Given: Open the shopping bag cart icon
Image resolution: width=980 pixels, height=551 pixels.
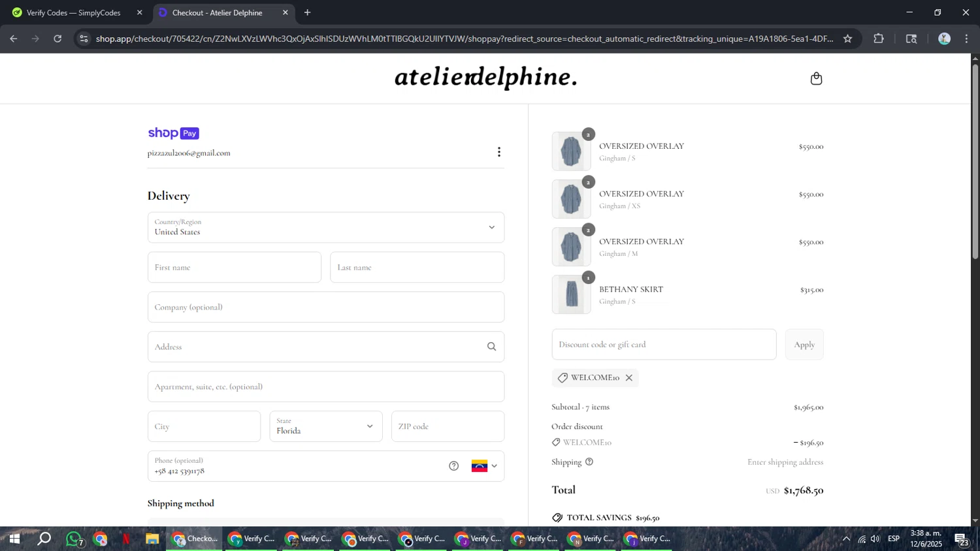Looking at the screenshot, I should (816, 78).
